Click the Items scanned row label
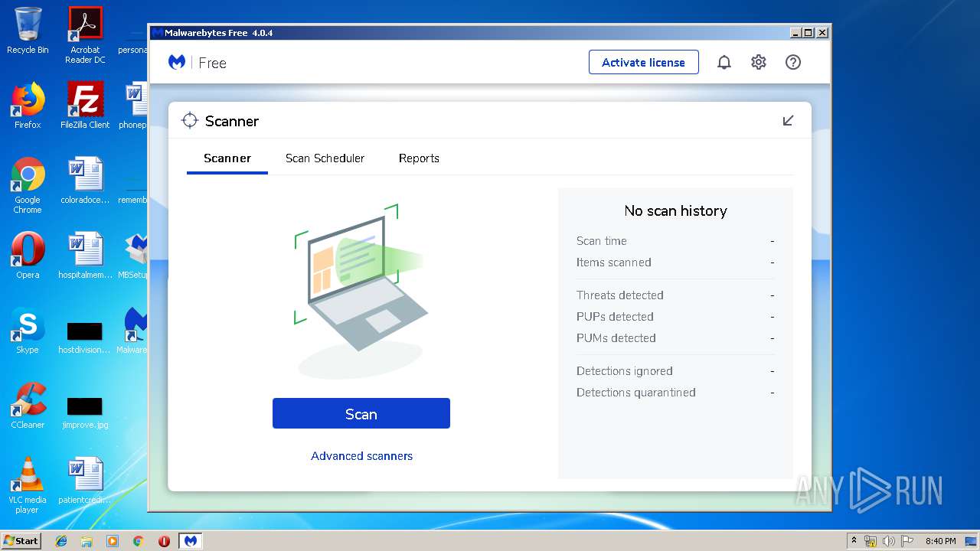The image size is (980, 551). [614, 262]
